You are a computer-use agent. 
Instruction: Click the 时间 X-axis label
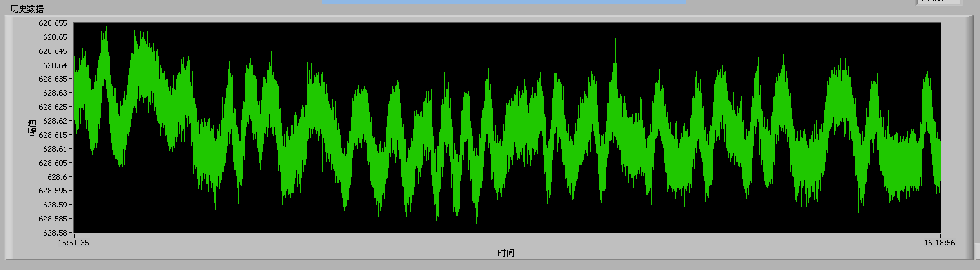(506, 252)
